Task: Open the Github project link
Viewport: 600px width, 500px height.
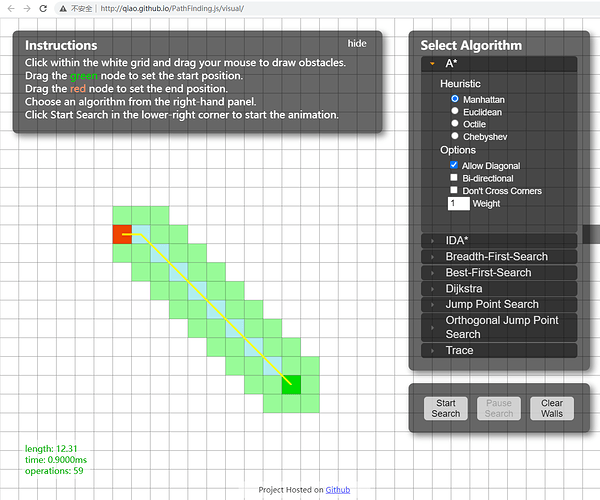Action: [x=338, y=490]
